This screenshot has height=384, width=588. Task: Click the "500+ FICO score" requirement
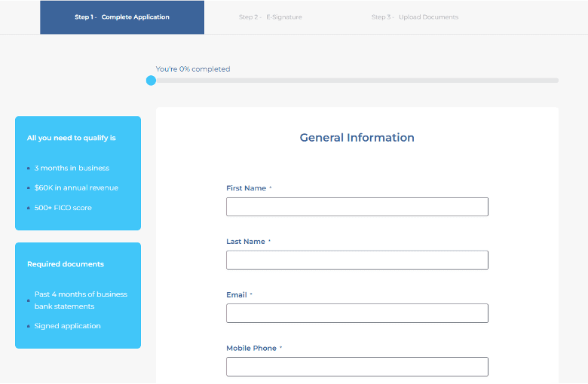point(63,208)
